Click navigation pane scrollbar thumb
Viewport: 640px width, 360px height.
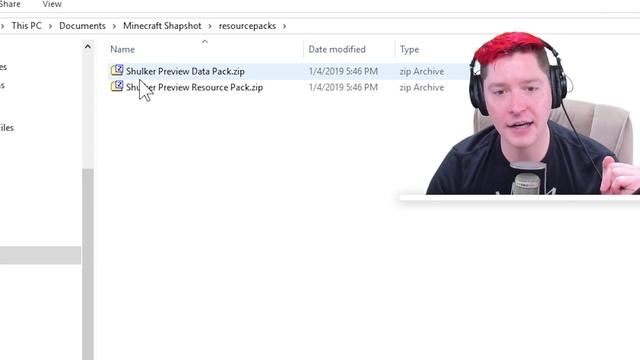(x=88, y=264)
